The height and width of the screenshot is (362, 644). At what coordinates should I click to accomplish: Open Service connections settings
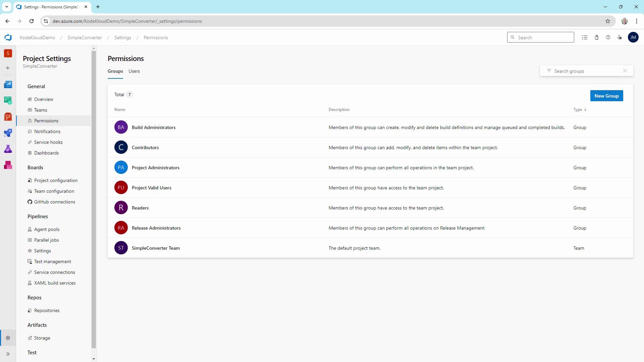tap(54, 272)
